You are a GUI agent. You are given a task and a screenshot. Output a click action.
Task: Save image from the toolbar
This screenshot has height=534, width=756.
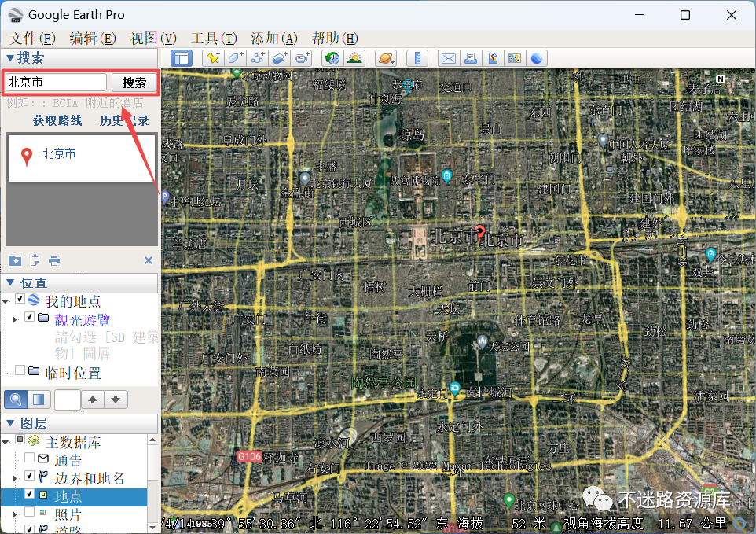493,59
